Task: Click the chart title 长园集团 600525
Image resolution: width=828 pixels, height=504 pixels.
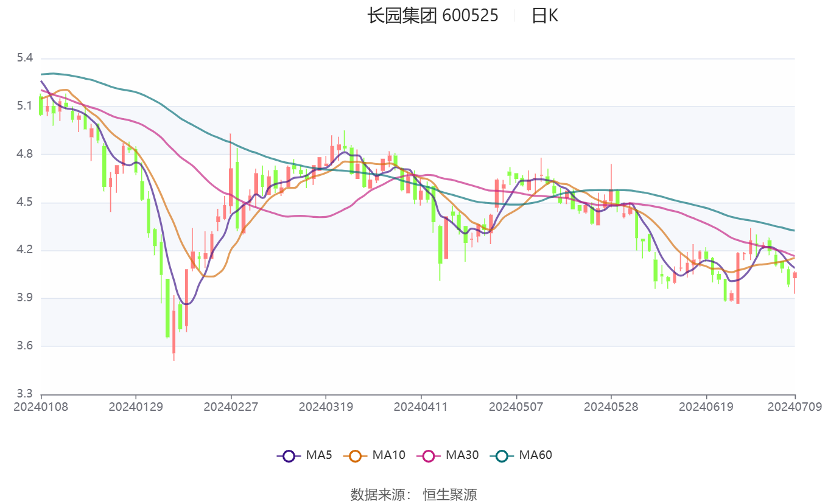Action: click(x=433, y=15)
